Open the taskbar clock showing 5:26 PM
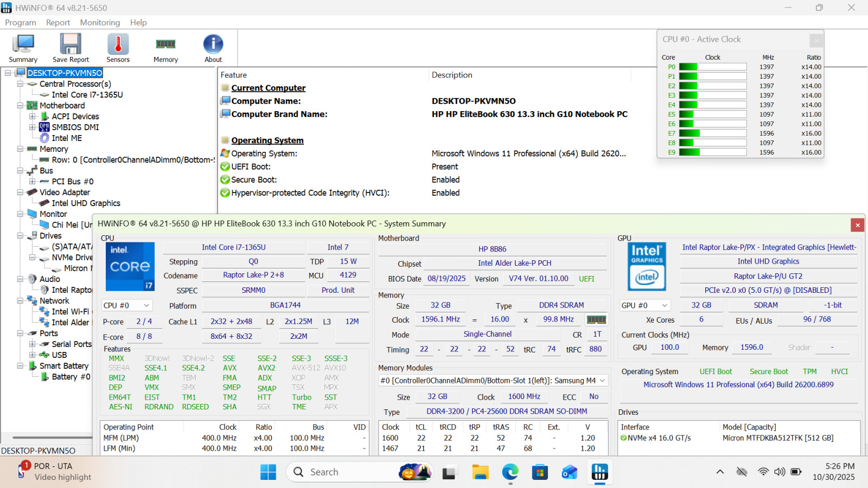Screen dimensions: 868x488 (x=833, y=472)
